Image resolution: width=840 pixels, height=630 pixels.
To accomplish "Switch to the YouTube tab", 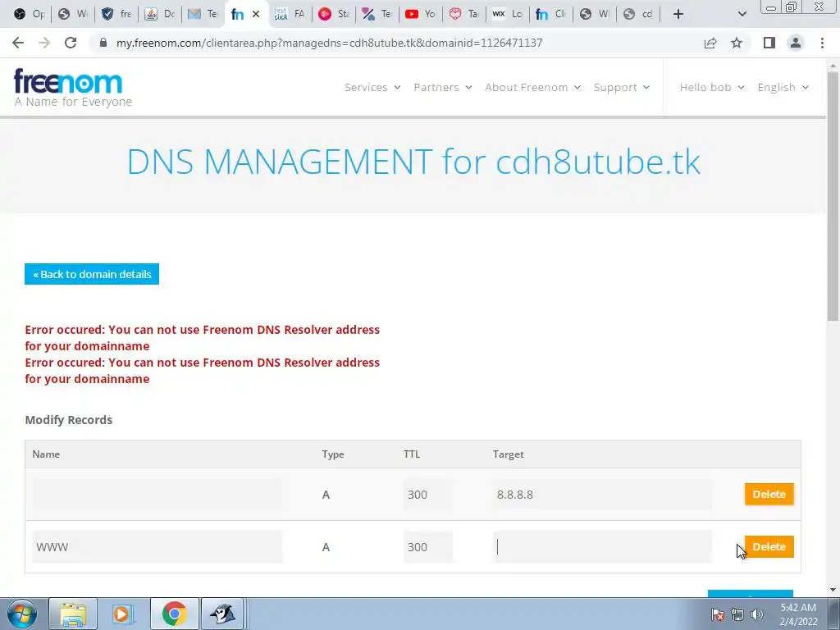I will coord(421,14).
